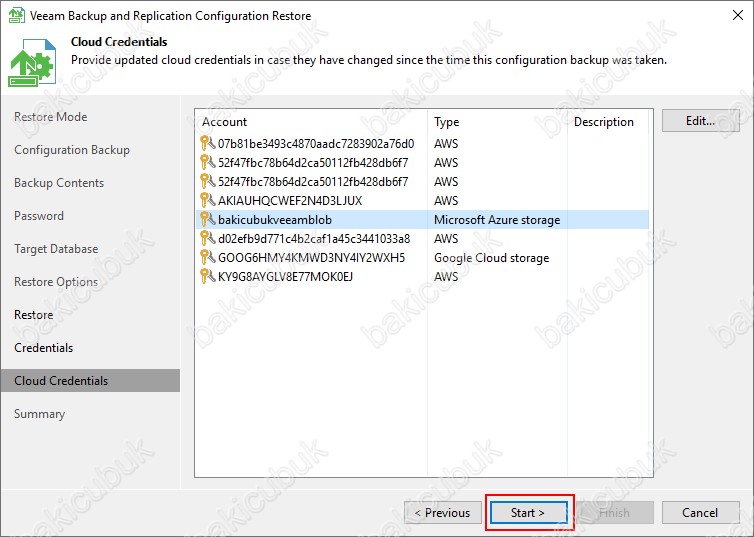Go to the Backup Contents step
754x537 pixels.
[59, 183]
